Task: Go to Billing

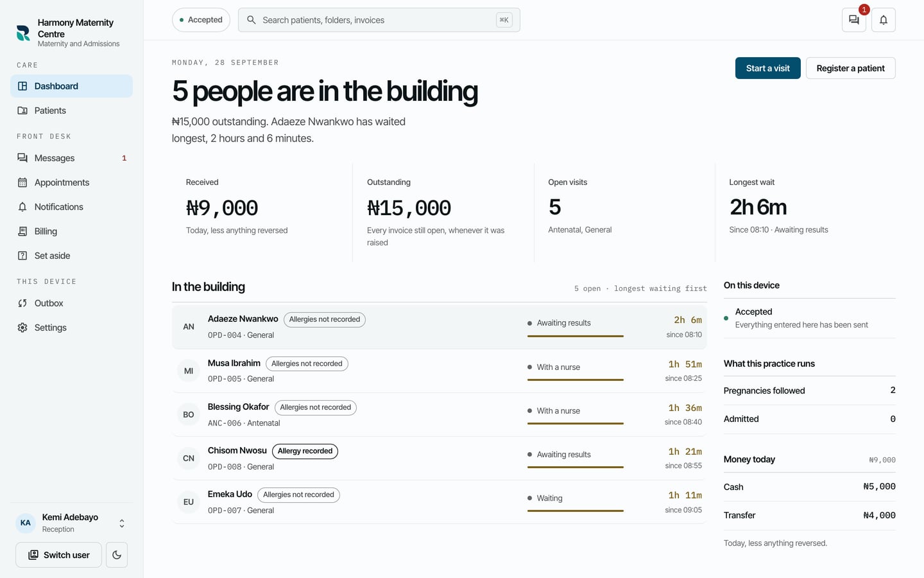Action: 71,231
